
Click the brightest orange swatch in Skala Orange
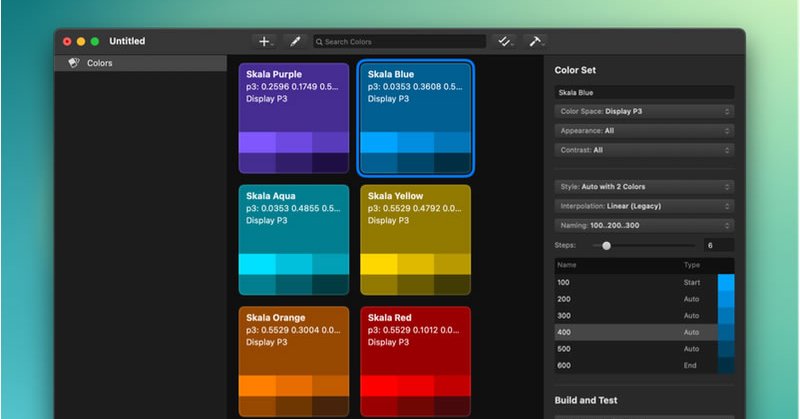coord(257,386)
